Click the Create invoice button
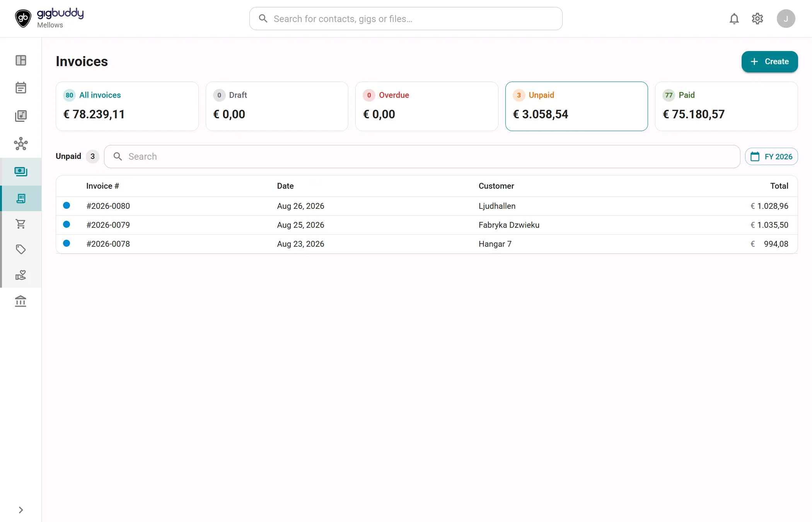The image size is (812, 522). coord(769,61)
